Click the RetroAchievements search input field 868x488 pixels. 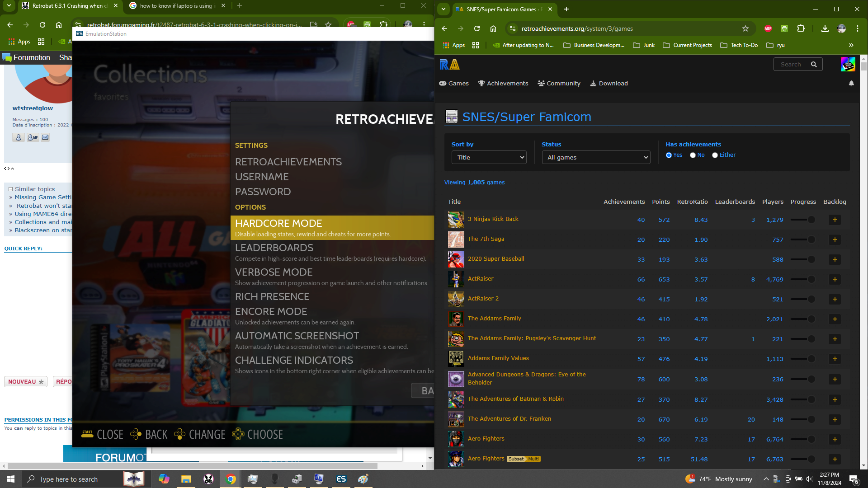pyautogui.click(x=793, y=64)
